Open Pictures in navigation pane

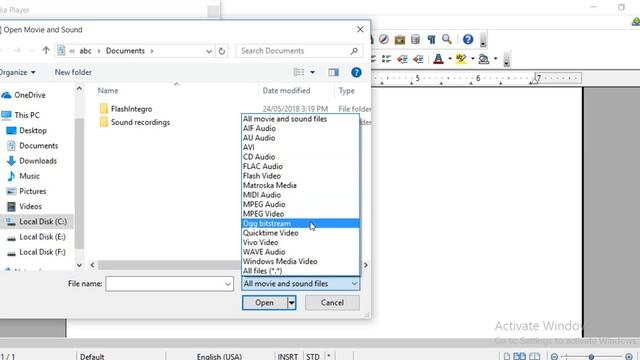33,191
